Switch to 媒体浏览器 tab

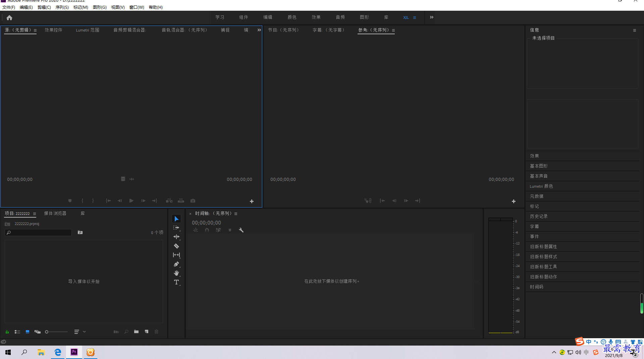click(55, 213)
